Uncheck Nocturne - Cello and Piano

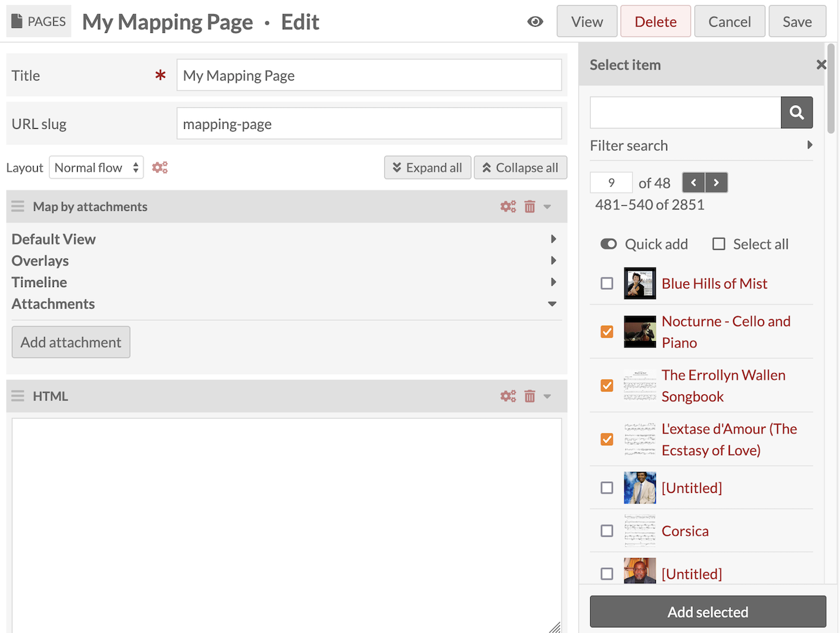click(607, 331)
